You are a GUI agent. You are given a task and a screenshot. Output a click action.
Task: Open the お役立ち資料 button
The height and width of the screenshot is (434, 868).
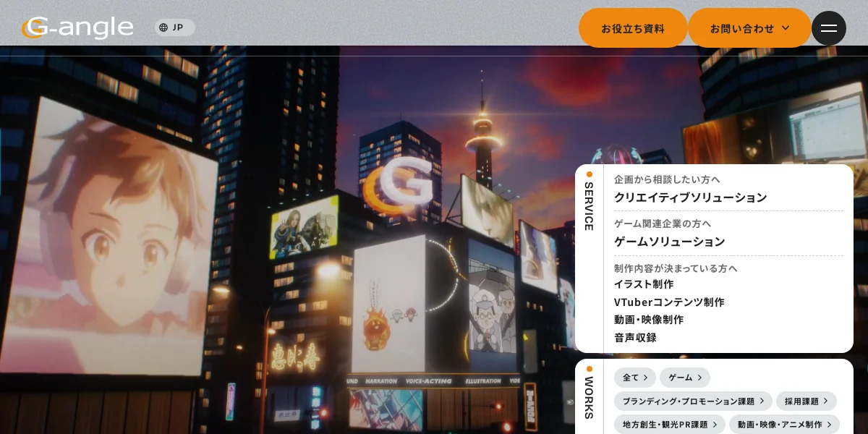point(633,28)
